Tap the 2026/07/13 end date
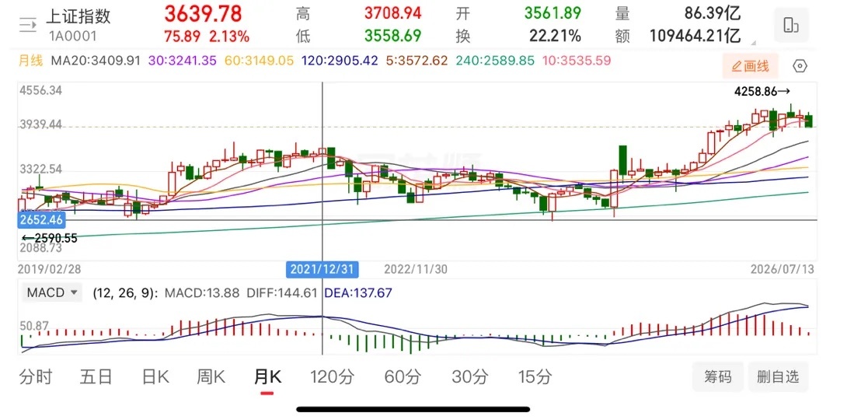868x420 pixels. click(x=783, y=269)
